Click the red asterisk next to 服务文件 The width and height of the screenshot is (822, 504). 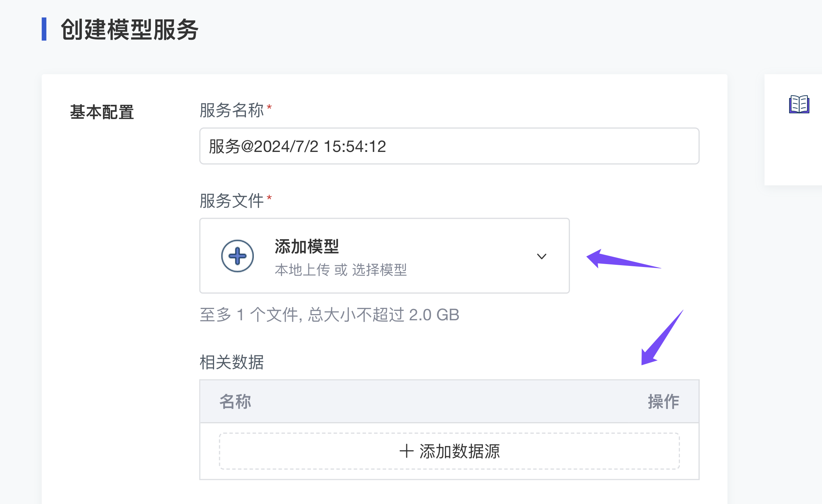[x=269, y=198]
